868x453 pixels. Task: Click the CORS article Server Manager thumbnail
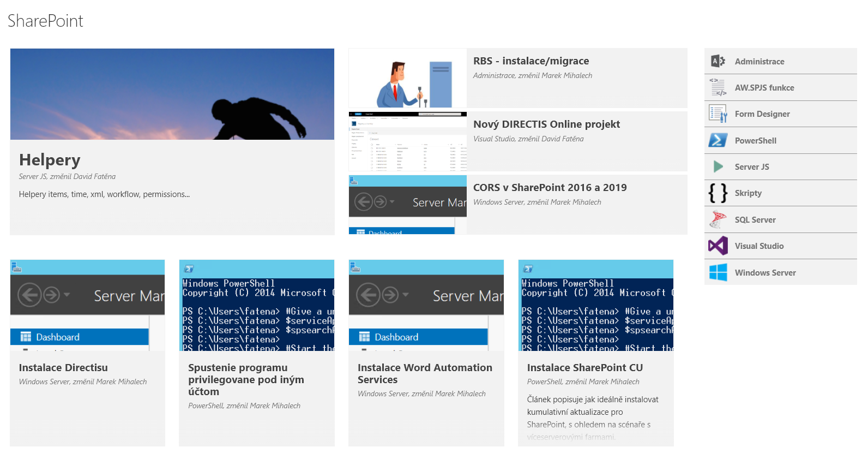[408, 205]
